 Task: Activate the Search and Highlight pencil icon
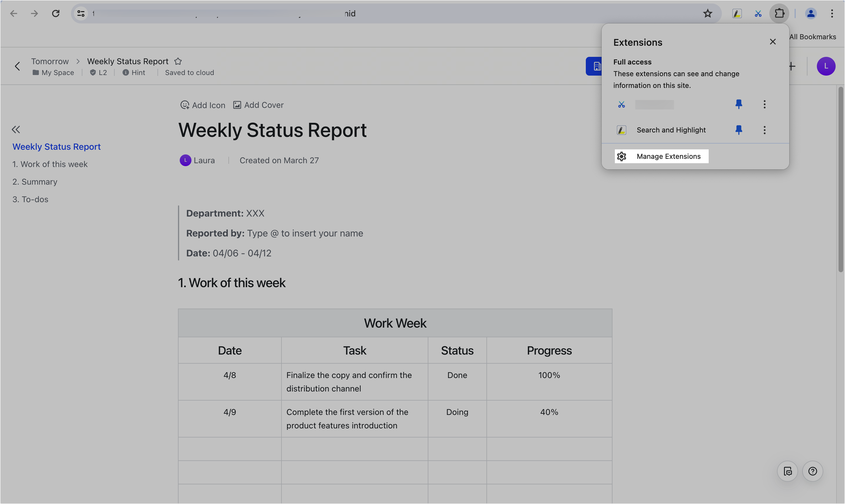click(x=736, y=13)
